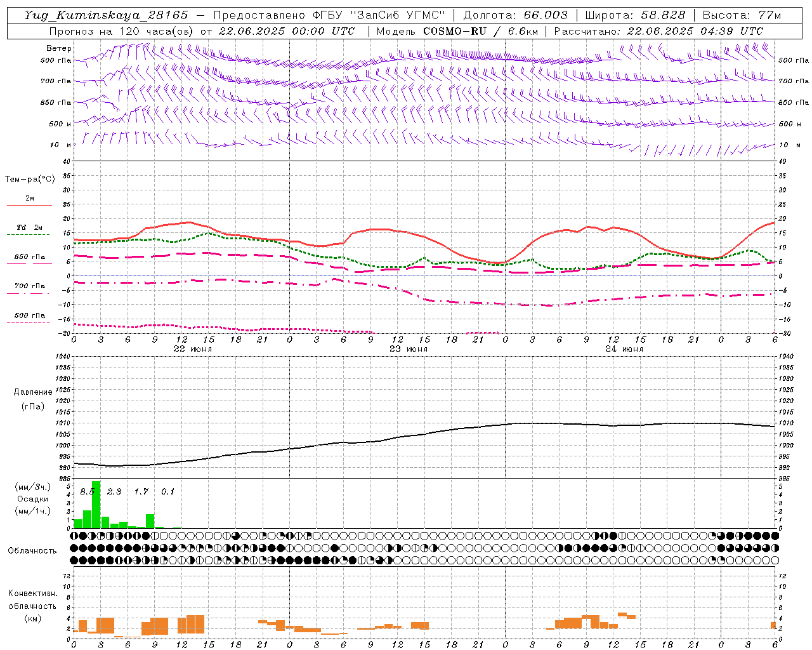The image size is (812, 650).
Task: Click the green dashed sample under Td 2м
Action: pyautogui.click(x=28, y=235)
